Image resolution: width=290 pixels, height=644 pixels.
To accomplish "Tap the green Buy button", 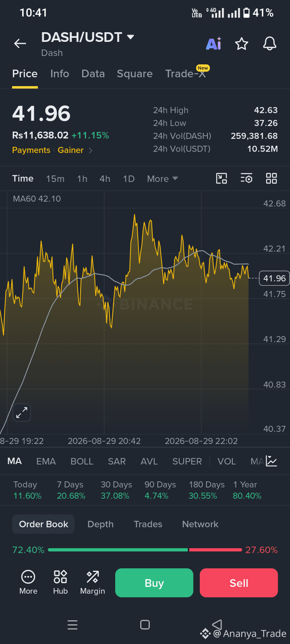I will tap(154, 583).
